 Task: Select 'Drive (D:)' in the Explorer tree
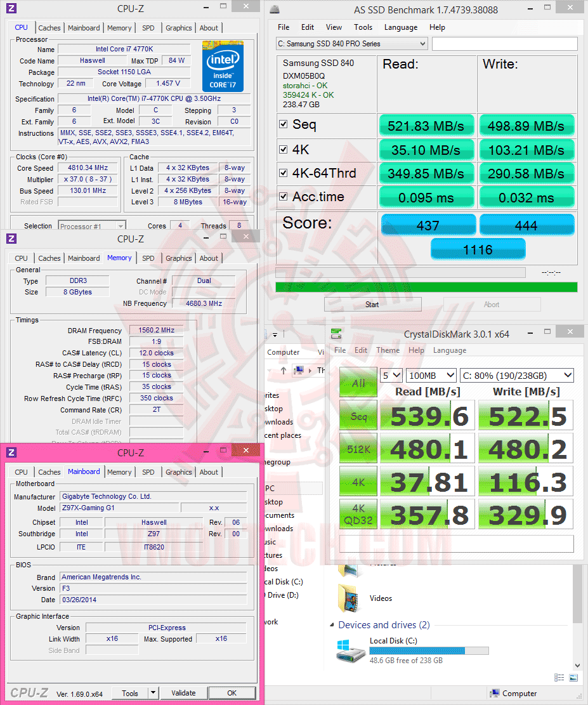coord(282,595)
